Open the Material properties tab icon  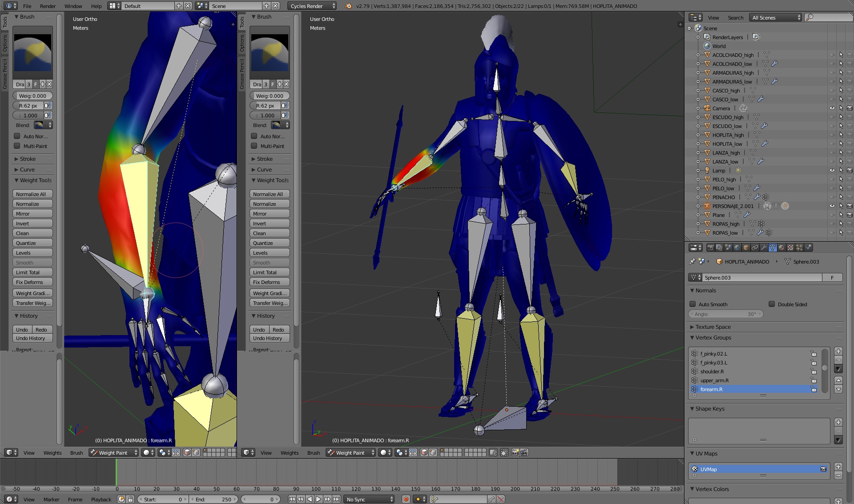[781, 248]
